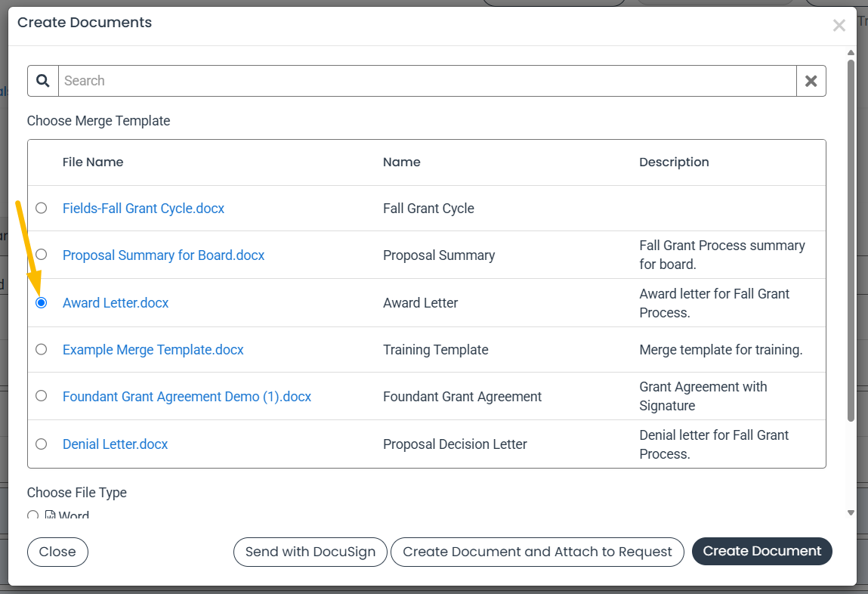Click the 'Choose File Type' label
Screen dimensions: 868x594
(x=77, y=493)
